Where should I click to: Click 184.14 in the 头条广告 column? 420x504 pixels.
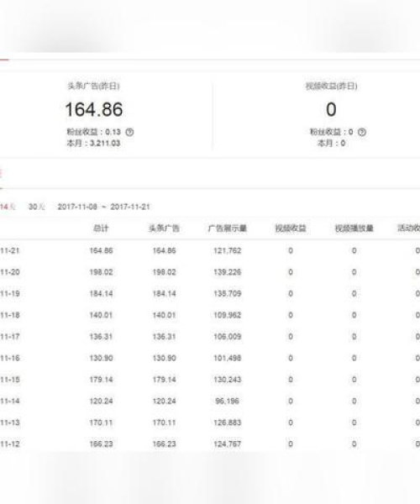[164, 294]
